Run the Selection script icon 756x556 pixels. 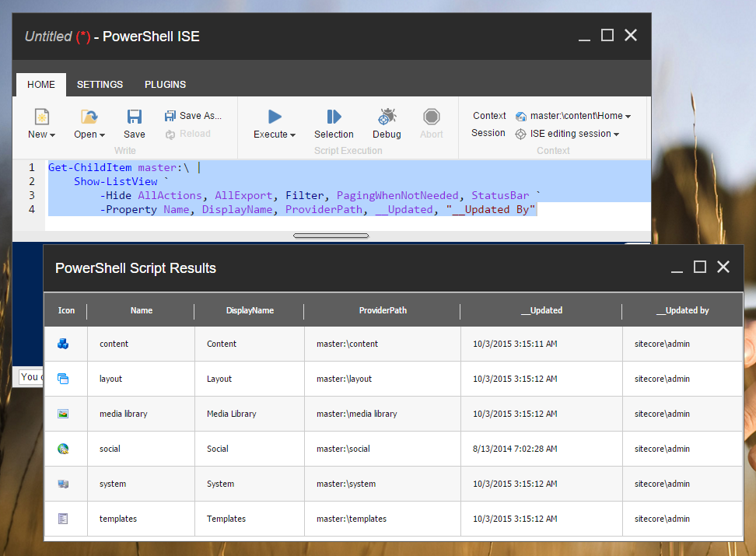334,117
